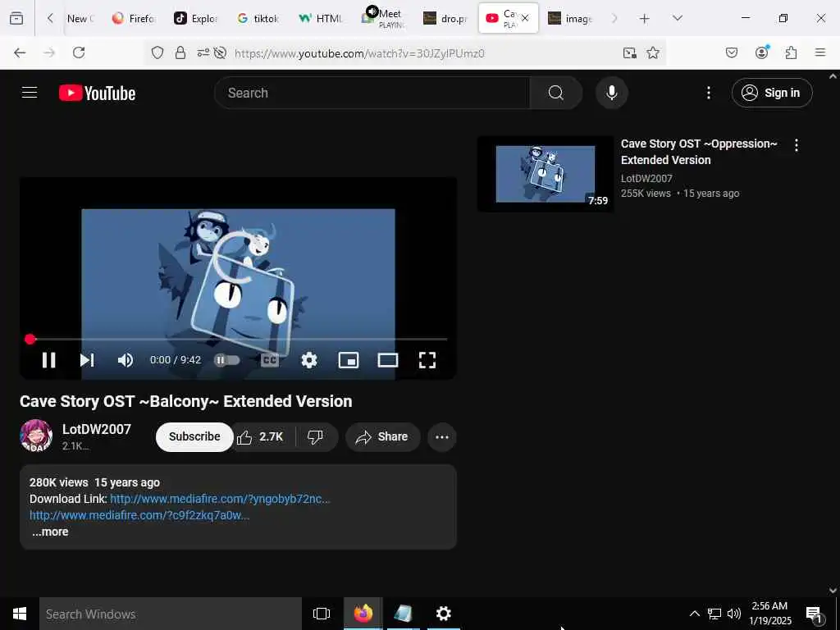Viewport: 840px width, 630px height.
Task: Open more actions ellipsis beside Share
Action: 442,437
